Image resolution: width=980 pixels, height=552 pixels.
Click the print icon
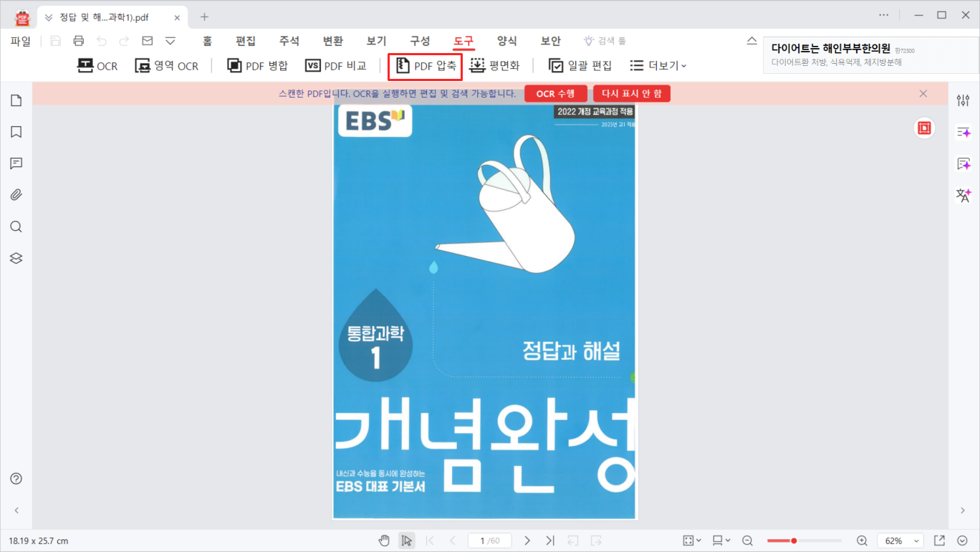pyautogui.click(x=79, y=41)
